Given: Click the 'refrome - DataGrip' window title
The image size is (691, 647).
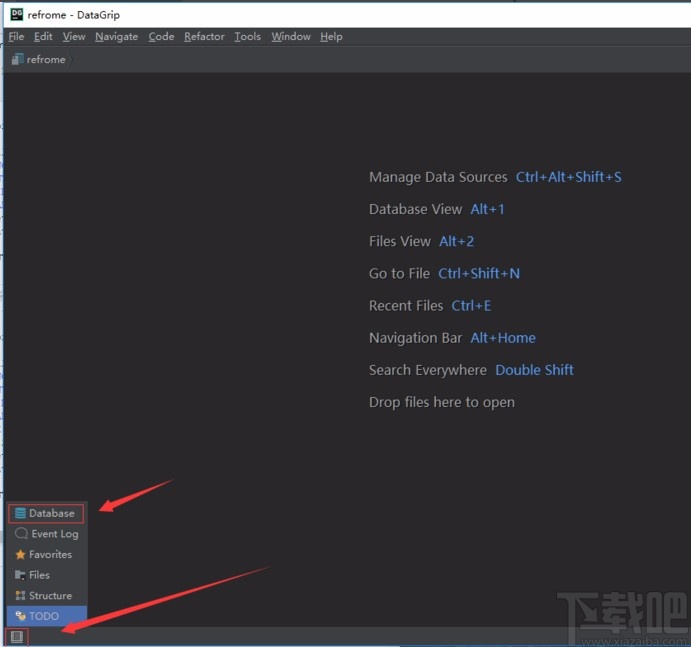Looking at the screenshot, I should coord(74,15).
